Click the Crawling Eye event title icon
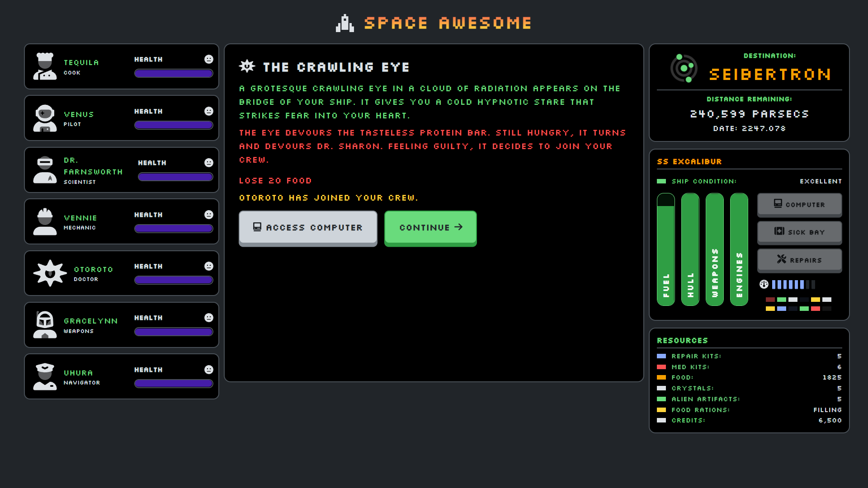The width and height of the screenshot is (868, 488). [247, 66]
